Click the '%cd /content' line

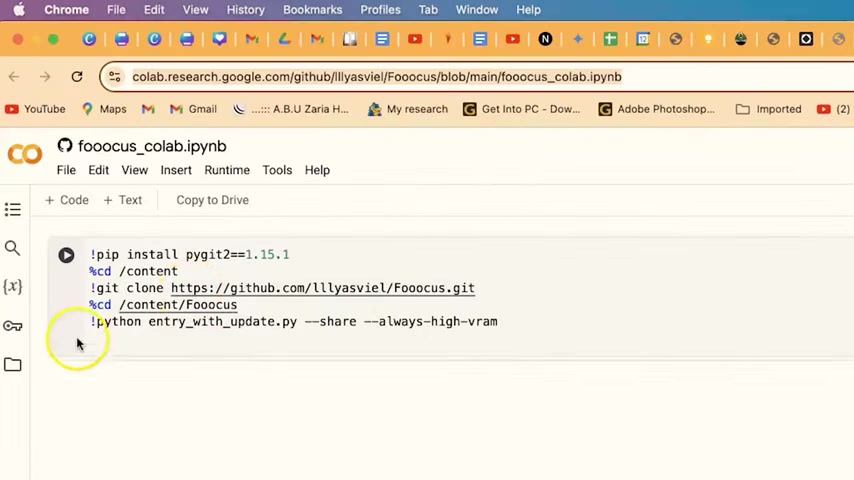(133, 271)
